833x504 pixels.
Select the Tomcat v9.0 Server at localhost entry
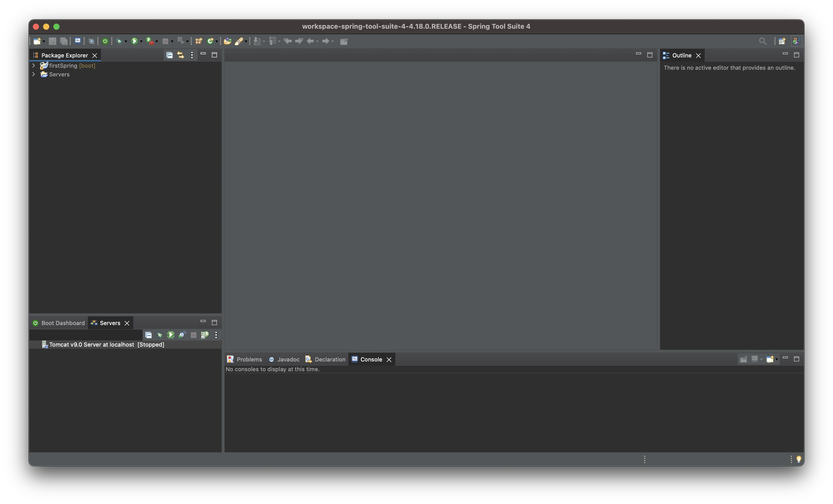pyautogui.click(x=91, y=345)
